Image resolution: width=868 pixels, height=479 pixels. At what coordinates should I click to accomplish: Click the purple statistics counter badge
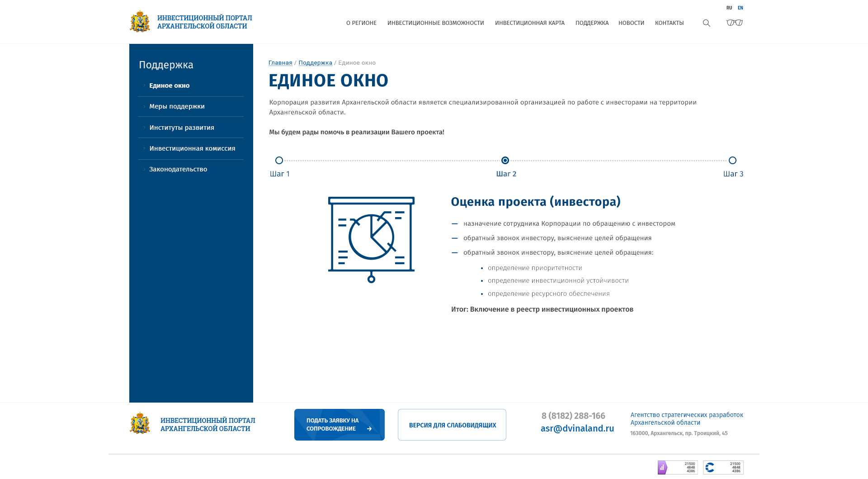click(x=677, y=467)
